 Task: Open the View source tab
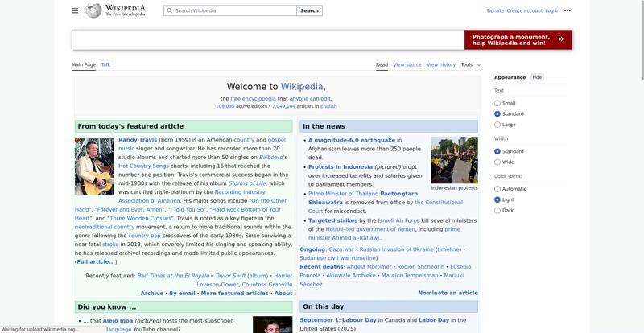407,64
